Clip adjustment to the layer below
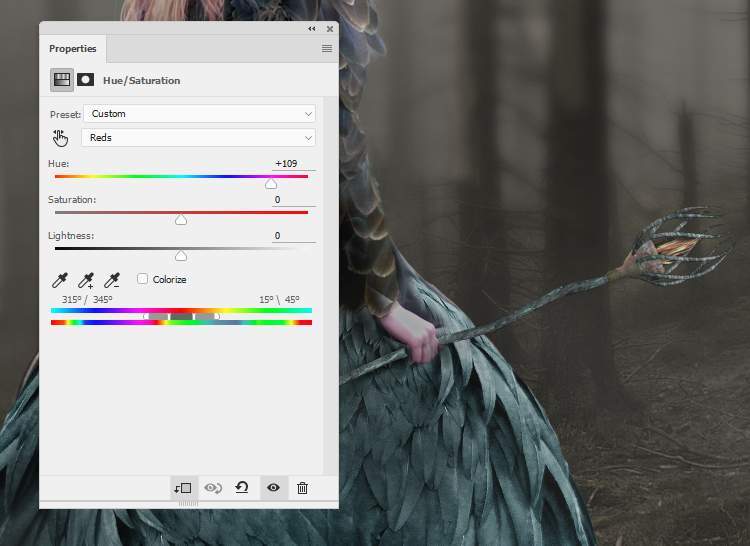This screenshot has height=546, width=750. point(183,488)
